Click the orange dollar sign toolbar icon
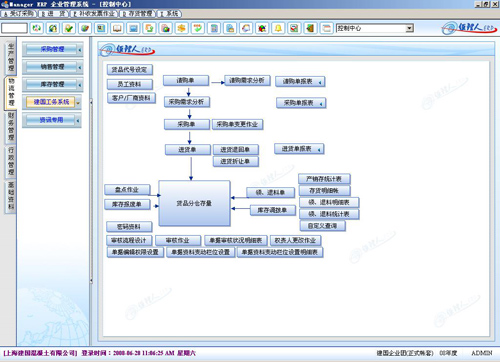Screen dimensions: 500x362 pyautogui.click(x=181, y=28)
